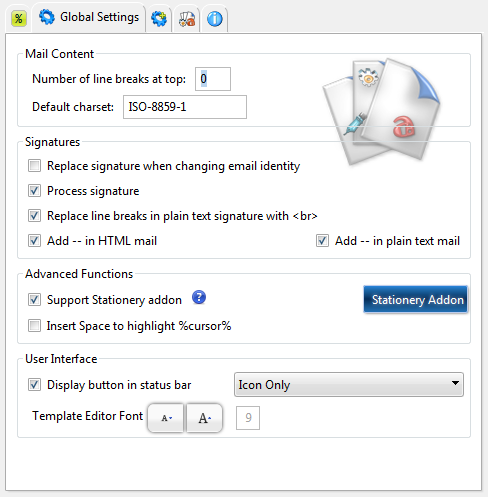Click the Stationery Addon button
This screenshot has width=488, height=497.
coord(416,299)
